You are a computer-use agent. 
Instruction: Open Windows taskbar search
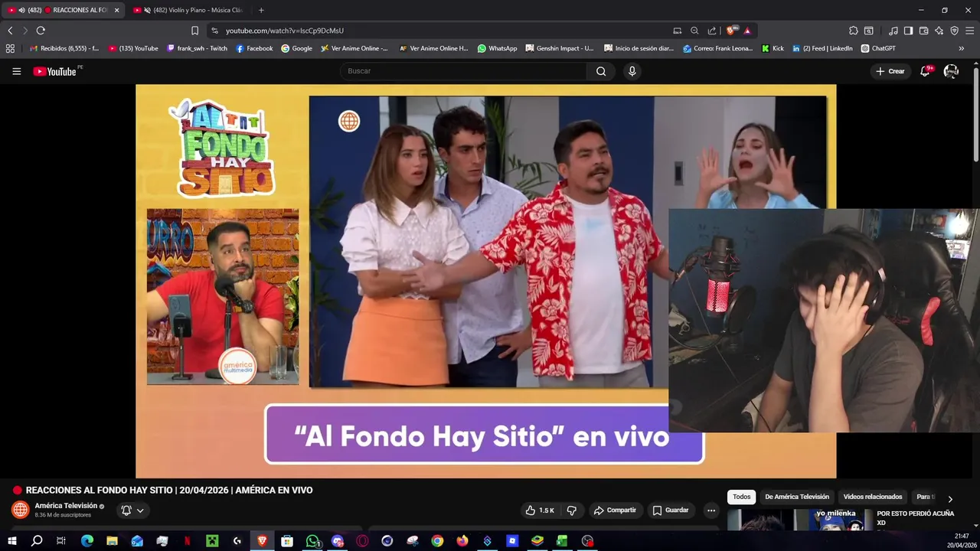36,541
